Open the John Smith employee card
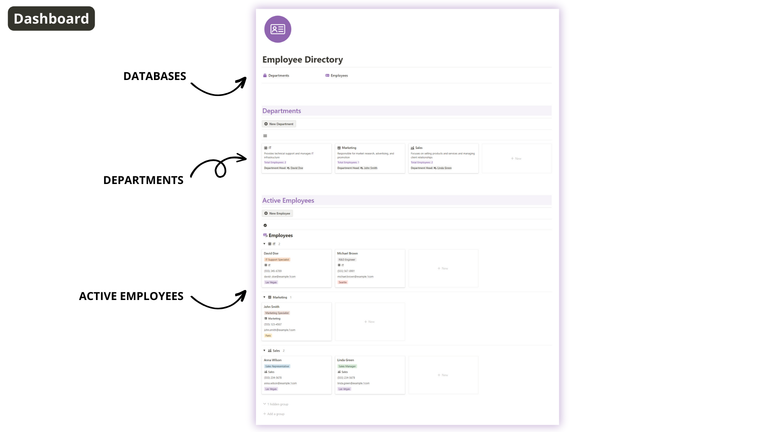 pyautogui.click(x=297, y=321)
